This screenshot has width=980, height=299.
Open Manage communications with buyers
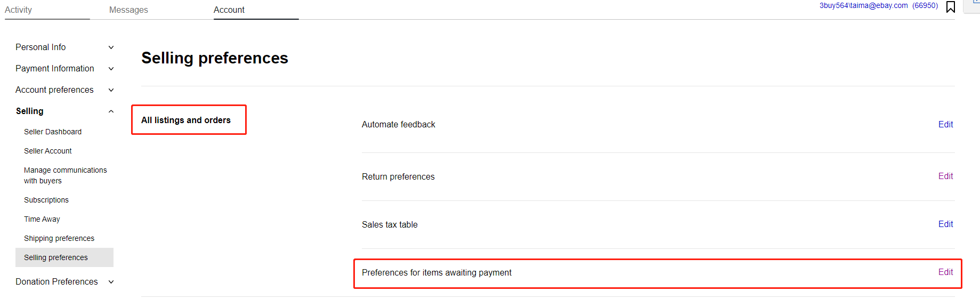click(x=66, y=175)
